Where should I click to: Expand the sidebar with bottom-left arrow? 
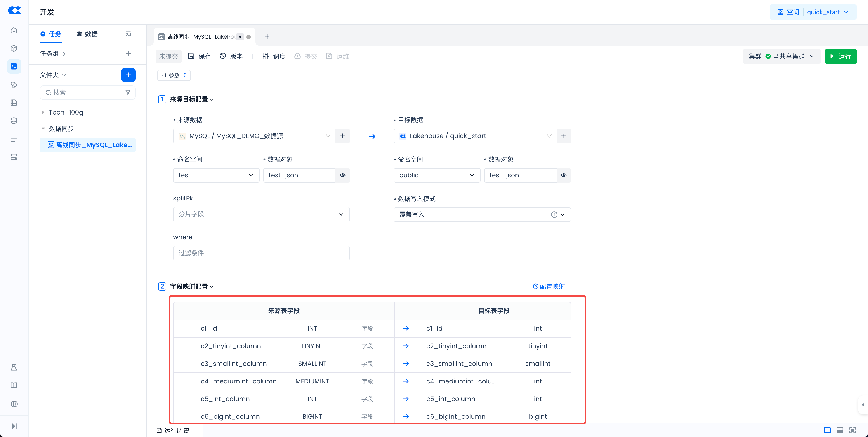tap(14, 426)
